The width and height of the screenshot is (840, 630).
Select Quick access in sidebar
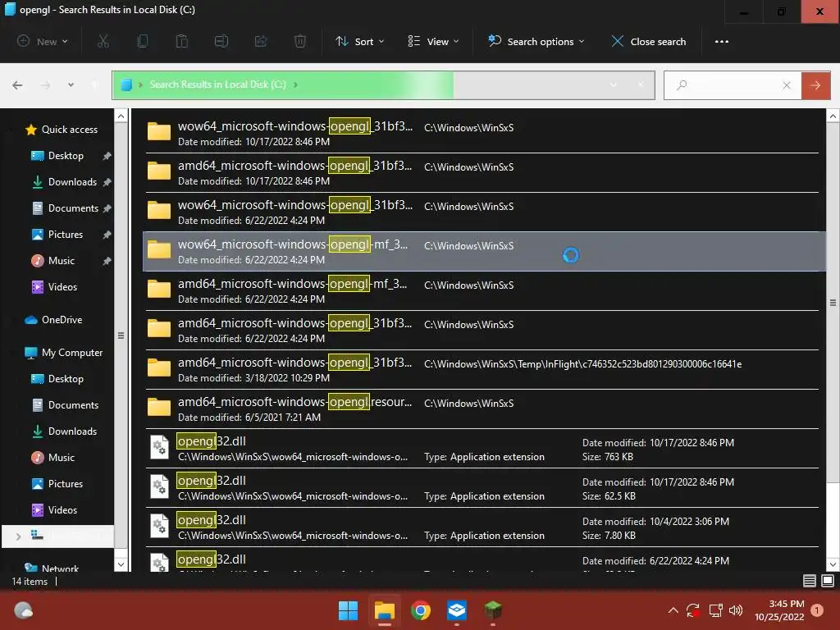point(62,129)
